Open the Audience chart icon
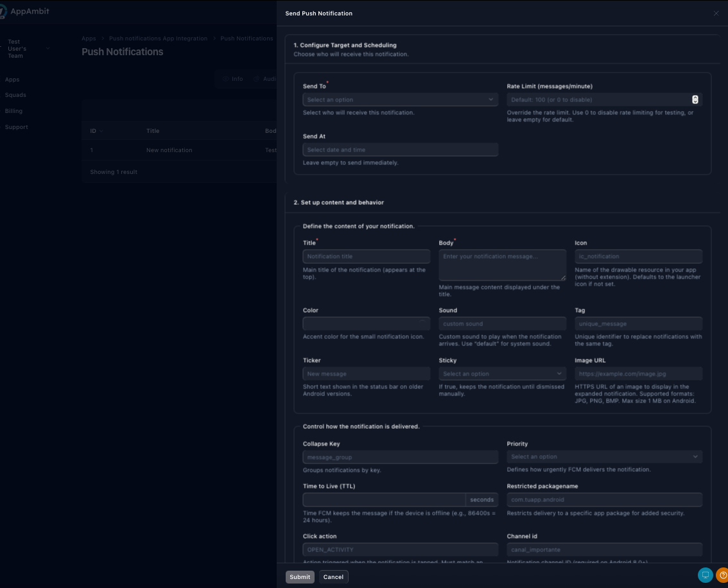The height and width of the screenshot is (588, 728). click(256, 79)
